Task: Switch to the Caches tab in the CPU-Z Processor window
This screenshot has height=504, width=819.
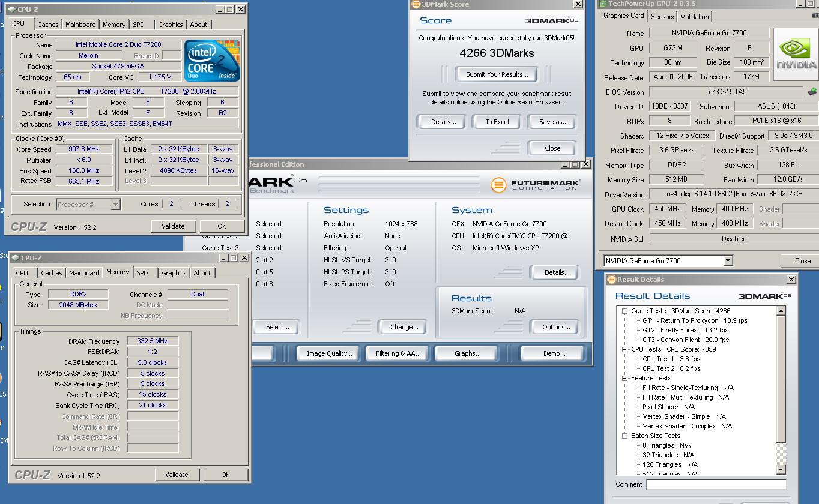Action: pyautogui.click(x=48, y=25)
